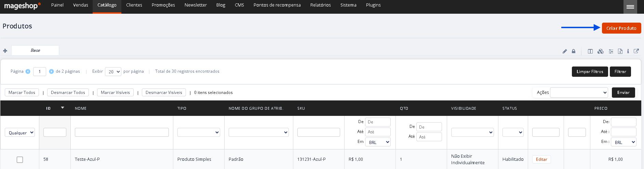
Task: Open Preço currency BRL dropdown
Action: (623, 142)
